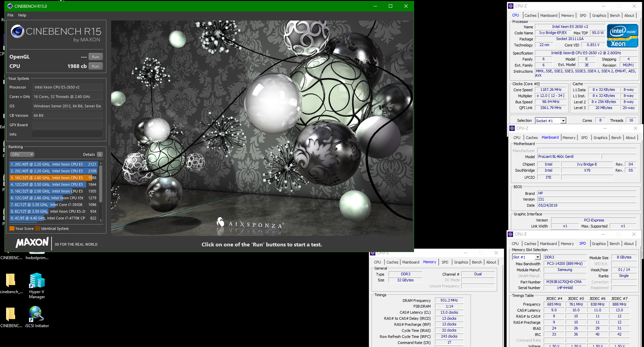Image resolution: width=644 pixels, height=347 pixels.
Task: Click the SPD CPU-Z window app icon
Action: pyautogui.click(x=511, y=234)
